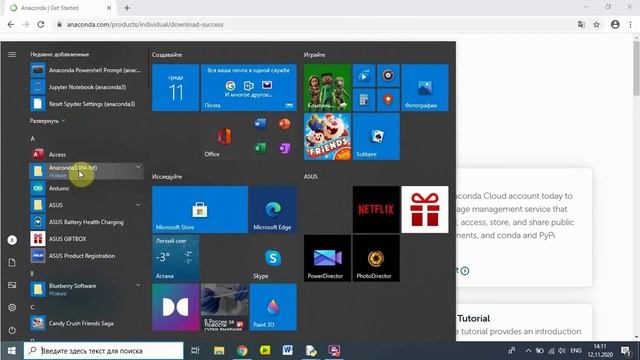640x360 pixels.
Task: Expand the ASUS folder
Action: 87,205
